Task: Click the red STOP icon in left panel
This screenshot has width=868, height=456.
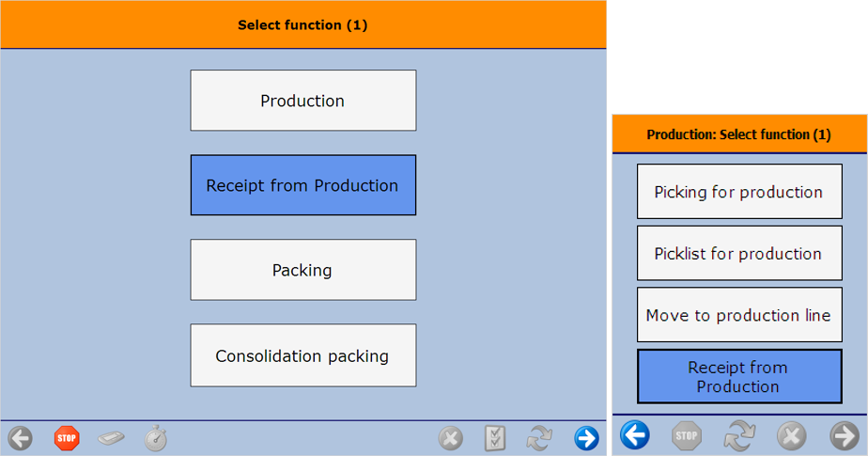Action: [x=67, y=438]
